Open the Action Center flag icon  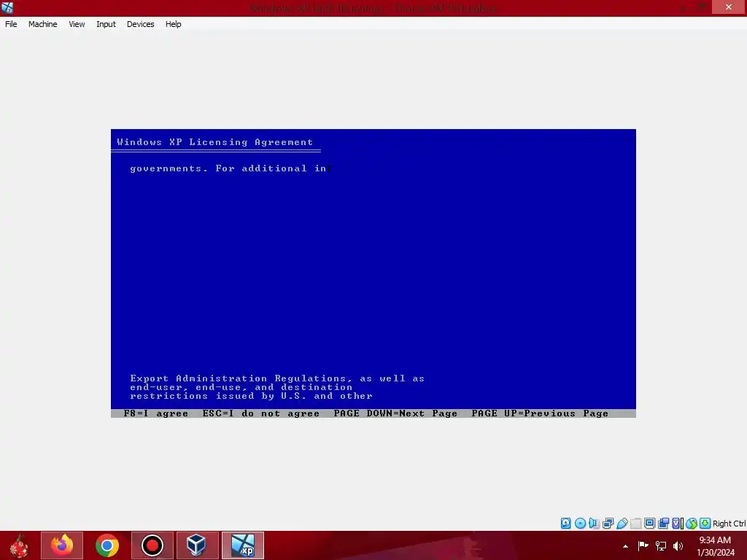(643, 545)
